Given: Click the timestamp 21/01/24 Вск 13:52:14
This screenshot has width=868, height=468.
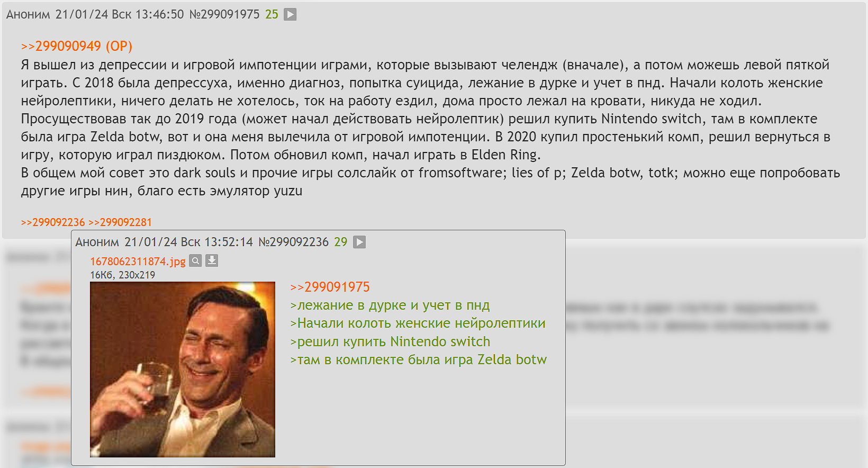Looking at the screenshot, I should 189,242.
